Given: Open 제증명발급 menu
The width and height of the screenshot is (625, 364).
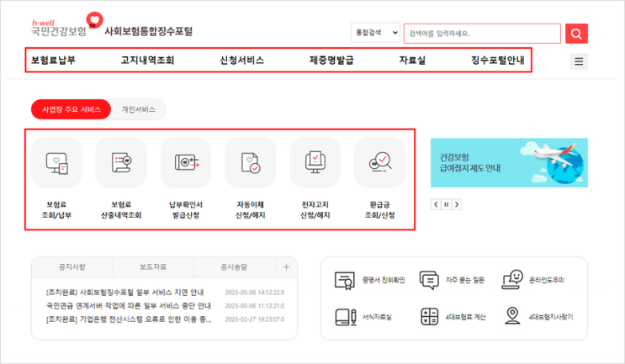Looking at the screenshot, I should [x=331, y=61].
